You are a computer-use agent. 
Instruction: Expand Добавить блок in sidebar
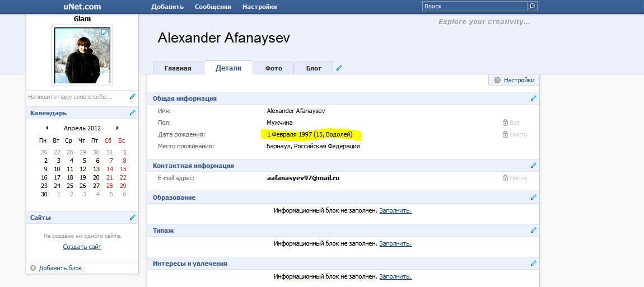point(56,268)
